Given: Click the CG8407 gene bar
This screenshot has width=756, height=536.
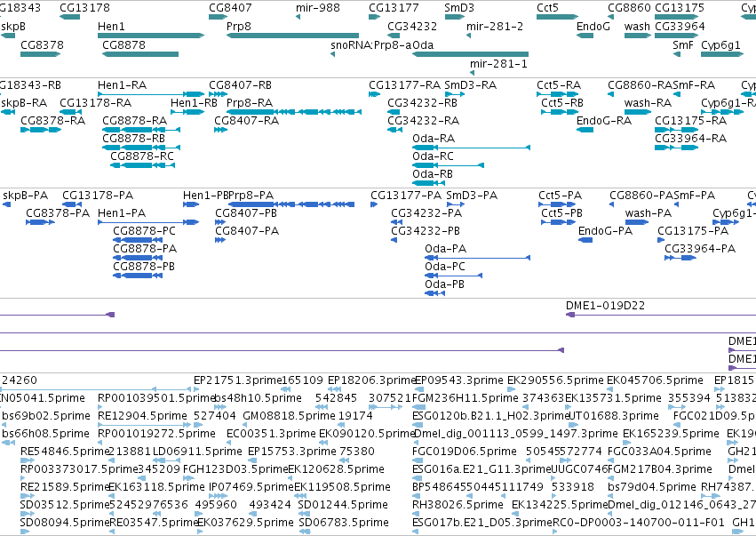Looking at the screenshot, I should (218, 17).
